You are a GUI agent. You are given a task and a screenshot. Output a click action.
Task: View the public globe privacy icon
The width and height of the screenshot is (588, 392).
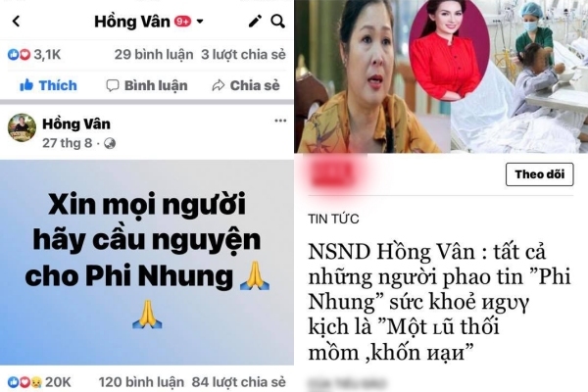(110, 143)
